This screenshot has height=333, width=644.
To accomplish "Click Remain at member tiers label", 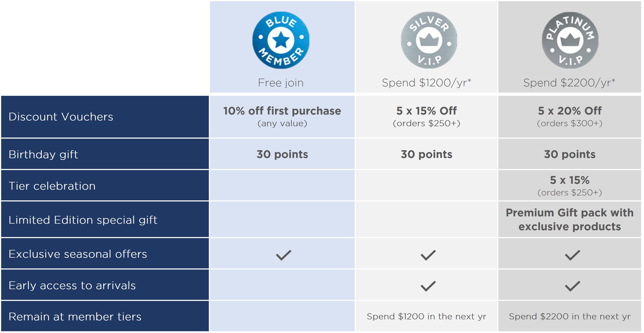I will click(x=75, y=317).
